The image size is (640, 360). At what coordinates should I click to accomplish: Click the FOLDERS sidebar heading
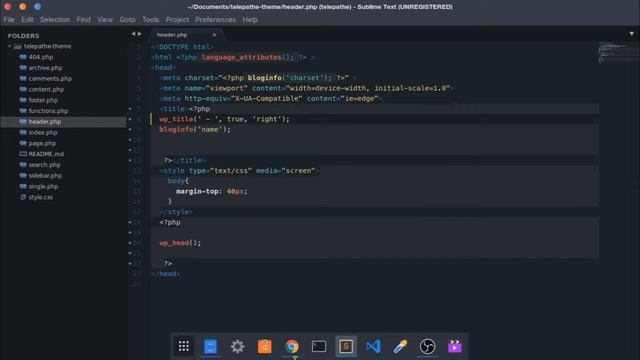pos(23,36)
